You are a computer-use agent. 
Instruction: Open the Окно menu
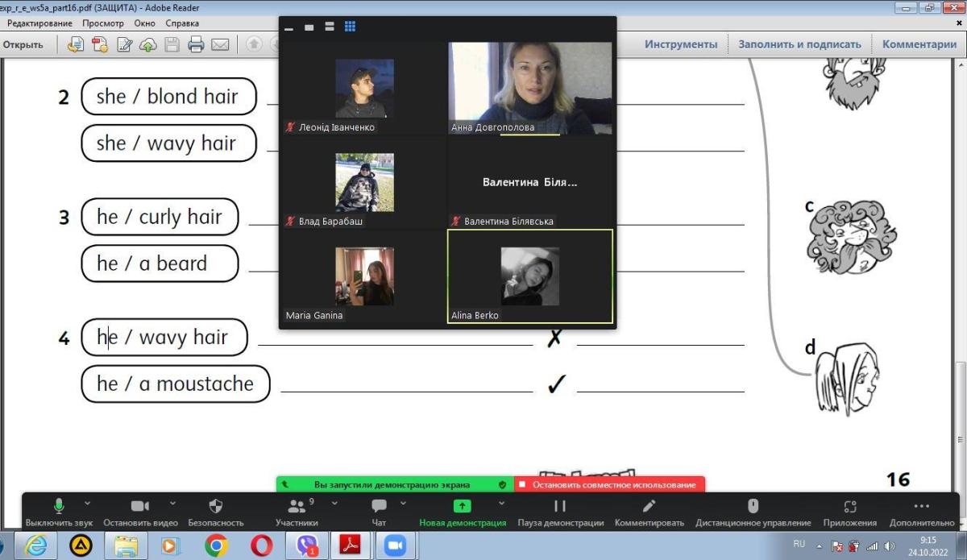145,23
